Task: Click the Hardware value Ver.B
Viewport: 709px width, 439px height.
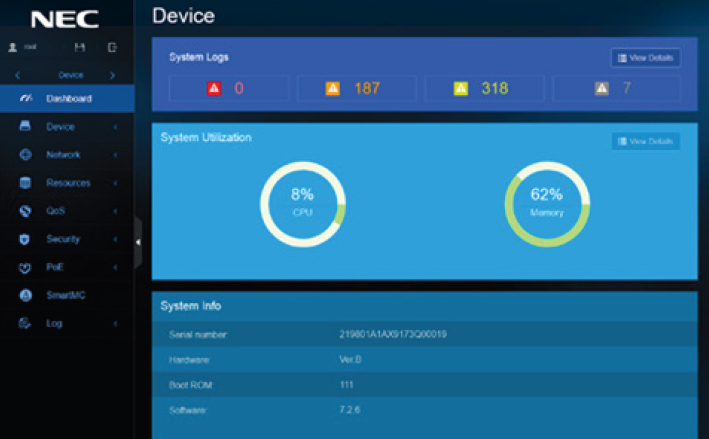Action: (350, 359)
